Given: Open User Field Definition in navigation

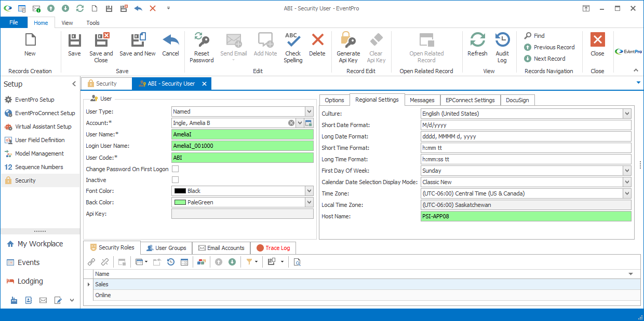Looking at the screenshot, I should 40,140.
